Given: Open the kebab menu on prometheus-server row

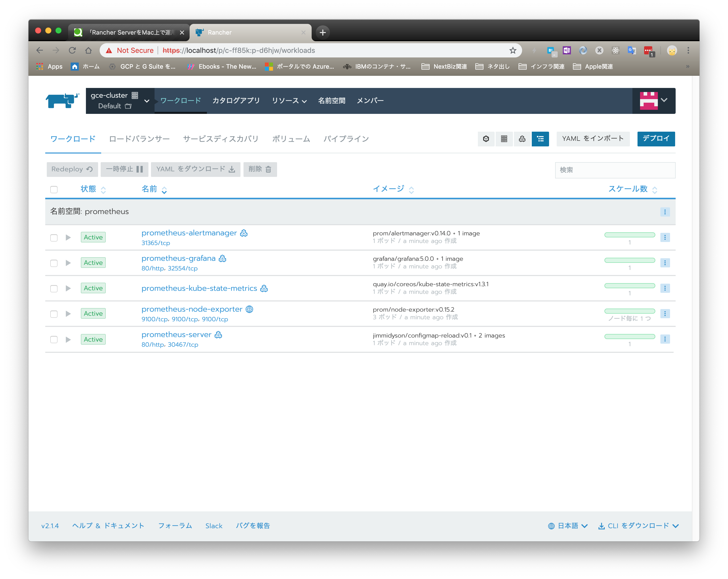Looking at the screenshot, I should pyautogui.click(x=665, y=339).
